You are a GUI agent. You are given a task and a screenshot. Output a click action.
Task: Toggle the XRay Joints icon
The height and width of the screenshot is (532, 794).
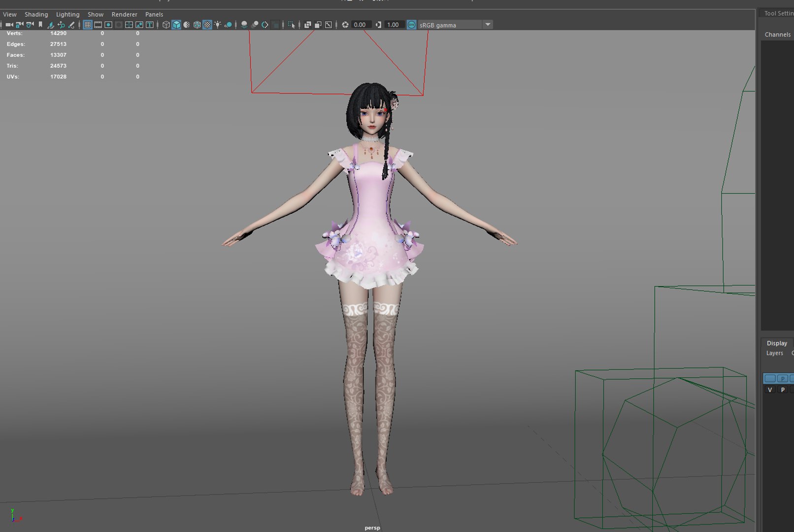coord(329,25)
